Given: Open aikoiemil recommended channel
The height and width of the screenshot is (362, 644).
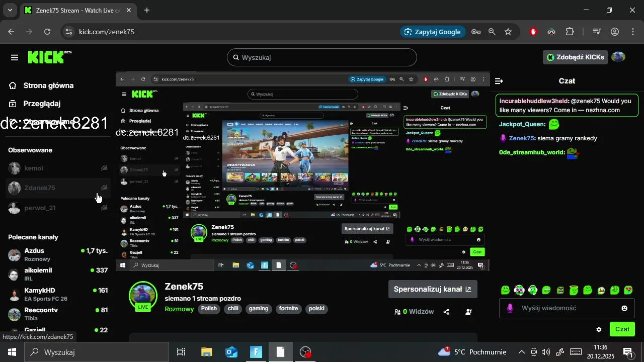Looking at the screenshot, I should (x=58, y=274).
